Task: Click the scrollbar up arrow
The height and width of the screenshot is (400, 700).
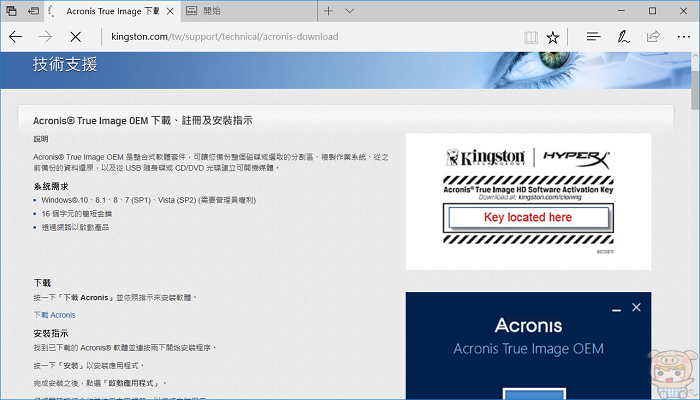Action: point(695,56)
